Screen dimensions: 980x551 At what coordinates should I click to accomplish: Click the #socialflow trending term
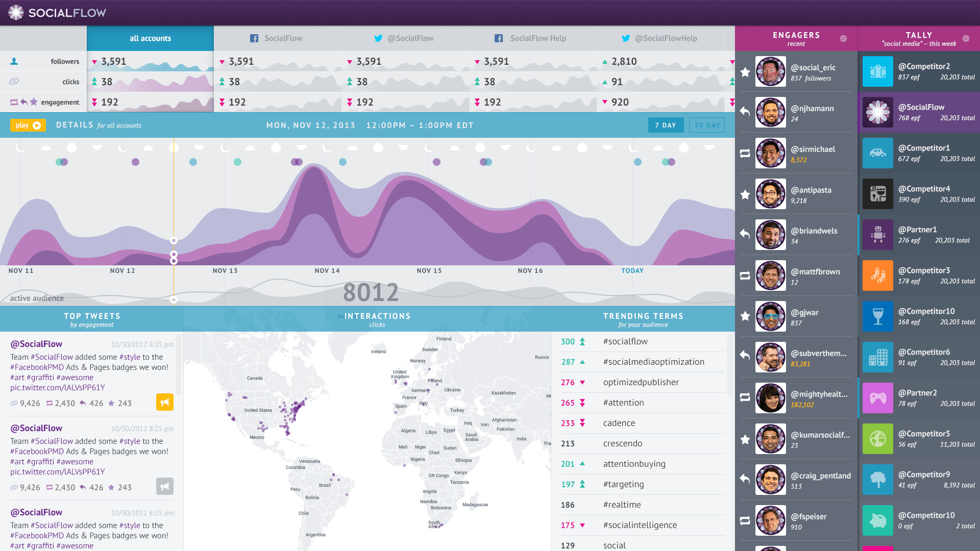pos(625,341)
